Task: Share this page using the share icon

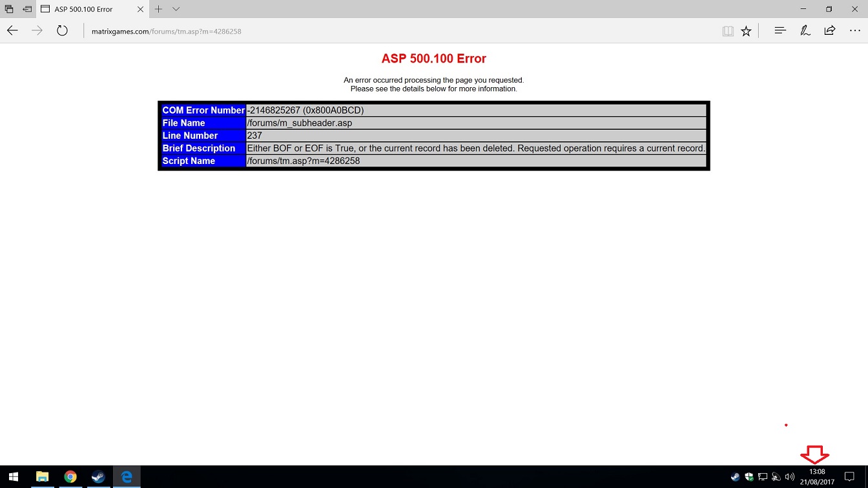Action: pos(830,30)
